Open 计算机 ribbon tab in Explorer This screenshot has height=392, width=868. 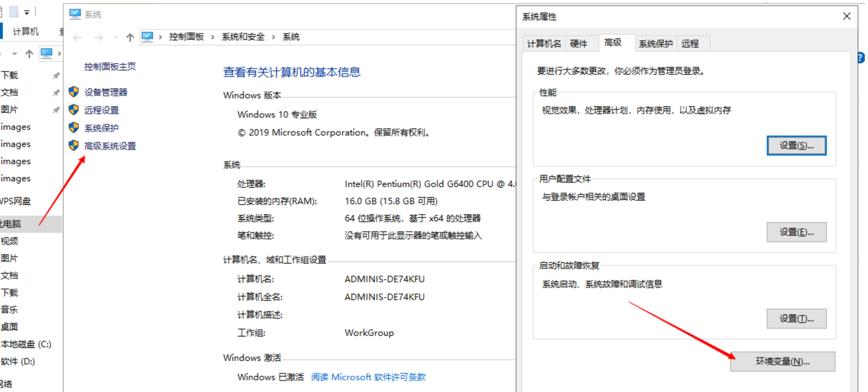point(26,31)
